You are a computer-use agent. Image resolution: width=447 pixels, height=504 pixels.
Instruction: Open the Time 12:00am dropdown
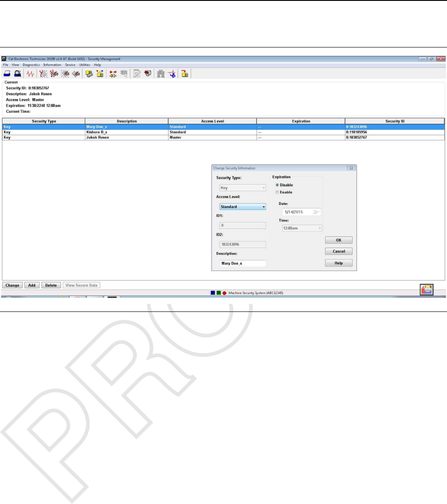click(302, 228)
